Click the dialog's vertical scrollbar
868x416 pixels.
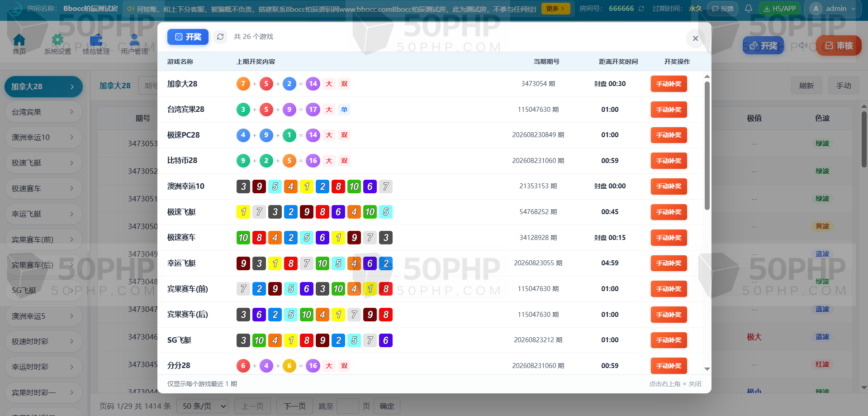click(x=707, y=145)
